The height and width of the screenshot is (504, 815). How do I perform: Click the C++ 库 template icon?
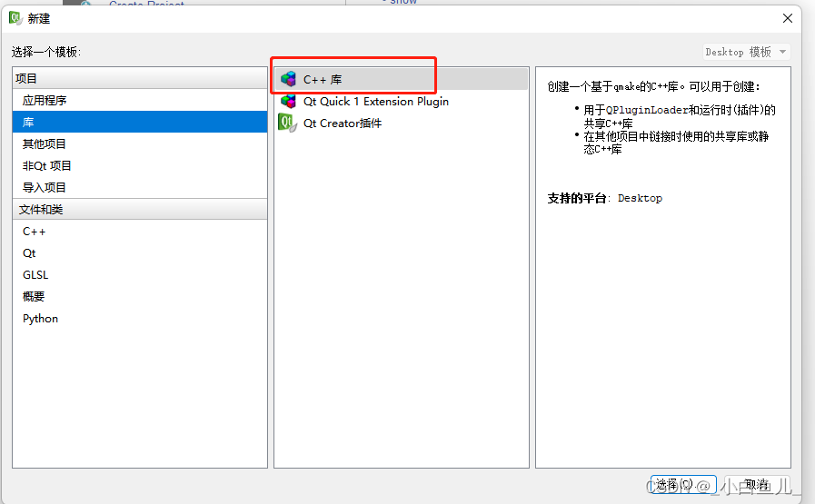[288, 79]
